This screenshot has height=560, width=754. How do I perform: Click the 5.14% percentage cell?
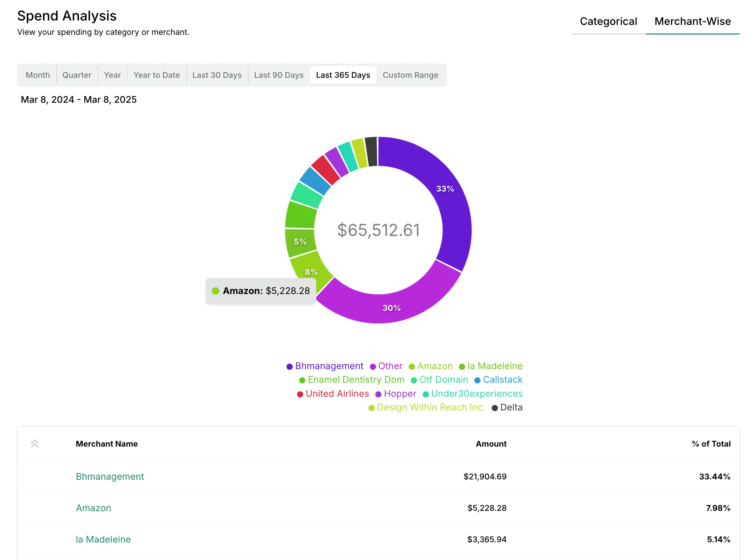click(718, 540)
